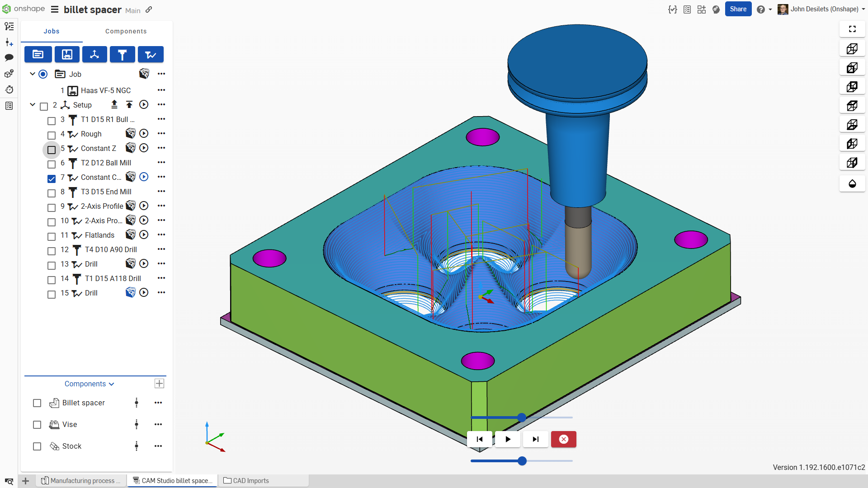Click simulate icon on Rough toolpath

(131, 133)
